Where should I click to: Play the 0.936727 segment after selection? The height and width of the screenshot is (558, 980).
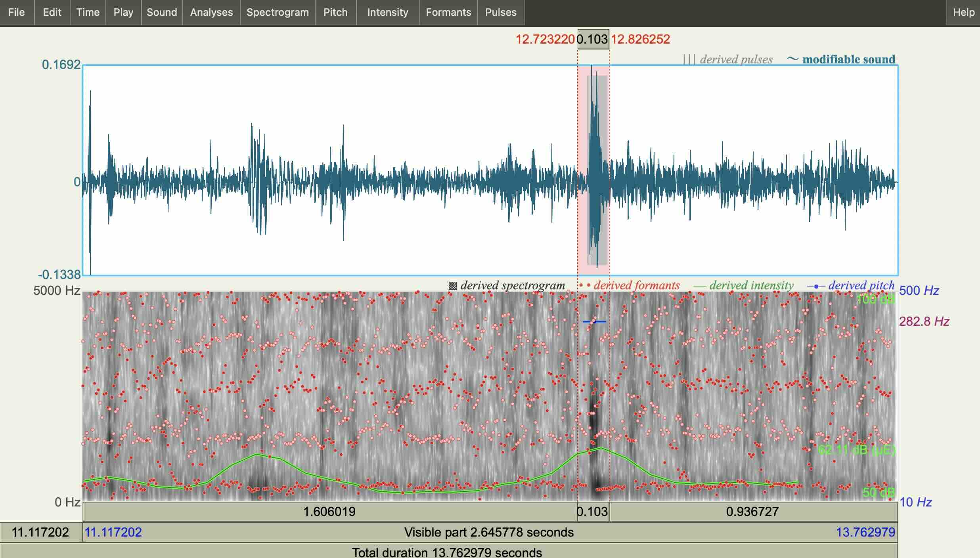753,512
